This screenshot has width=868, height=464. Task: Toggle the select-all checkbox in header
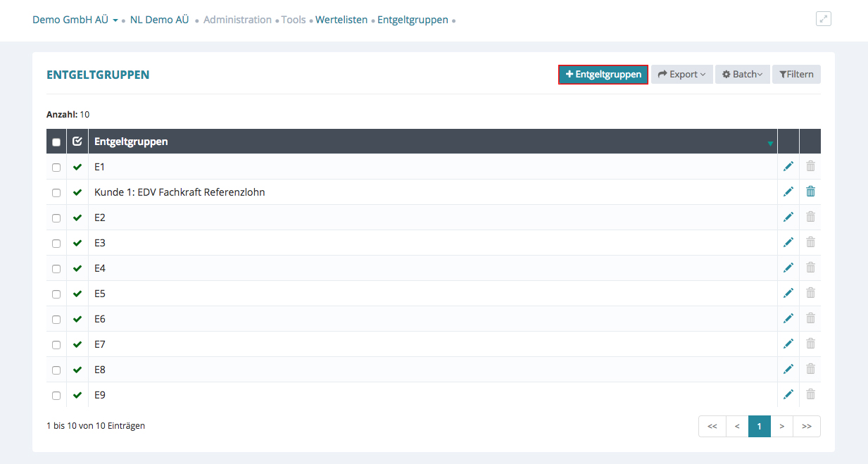coord(56,142)
